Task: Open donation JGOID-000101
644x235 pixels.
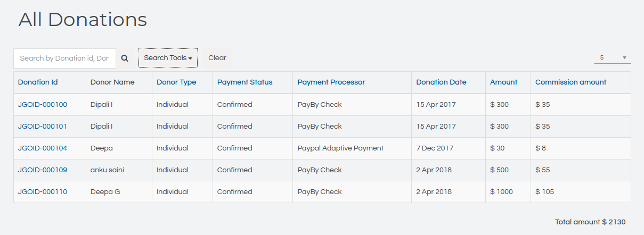Action: [x=43, y=127]
